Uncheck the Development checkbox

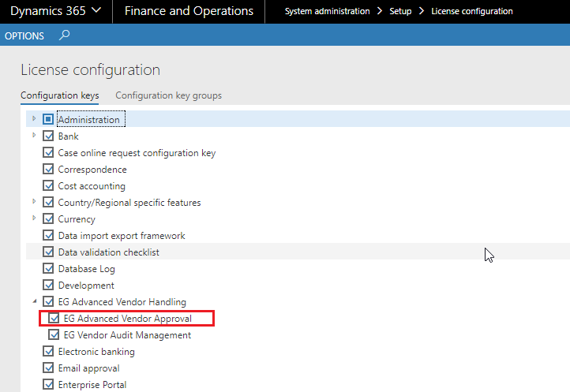pyautogui.click(x=48, y=285)
